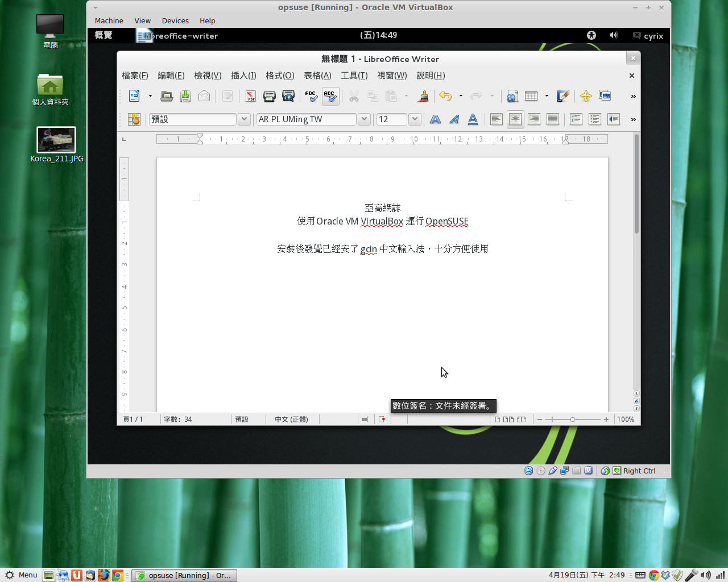Viewport: 728px width, 582px height.
Task: Click the Spelling and Grammar check icon
Action: coord(311,96)
